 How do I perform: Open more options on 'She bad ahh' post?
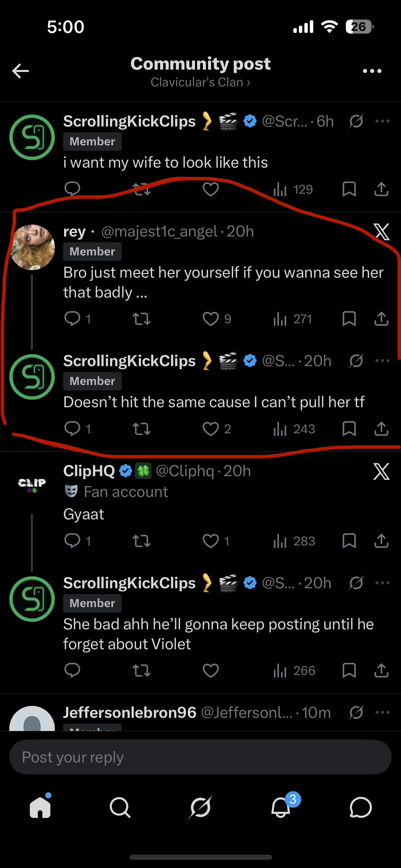(x=382, y=583)
